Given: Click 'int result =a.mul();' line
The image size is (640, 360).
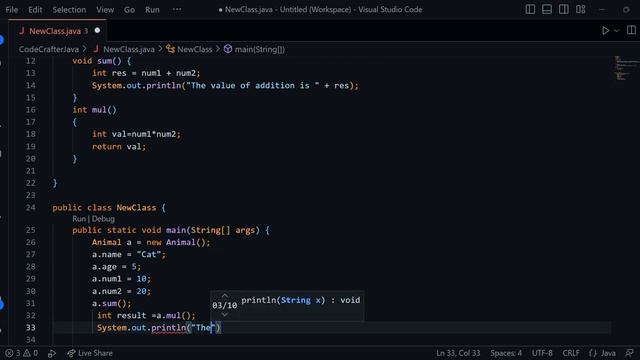Looking at the screenshot, I should pyautogui.click(x=146, y=315).
